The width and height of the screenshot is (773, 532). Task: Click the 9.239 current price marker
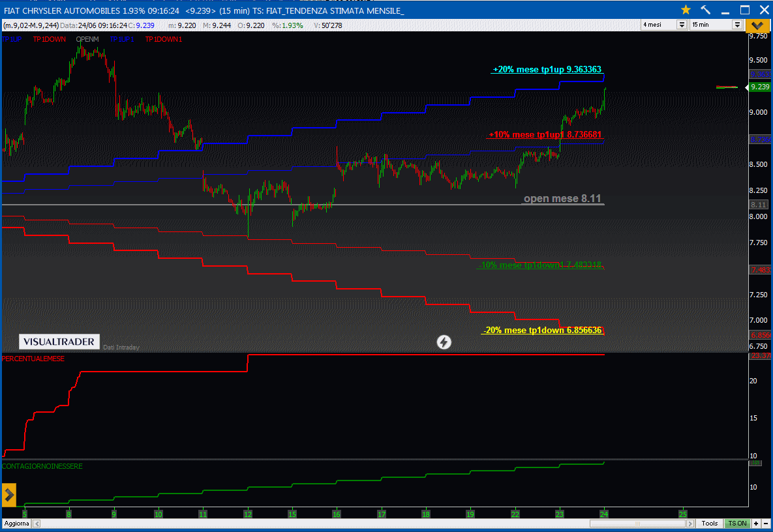[x=760, y=87]
